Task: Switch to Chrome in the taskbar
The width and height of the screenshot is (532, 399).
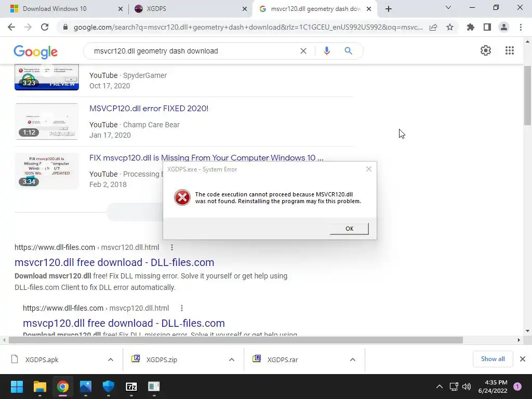Action: click(x=63, y=387)
